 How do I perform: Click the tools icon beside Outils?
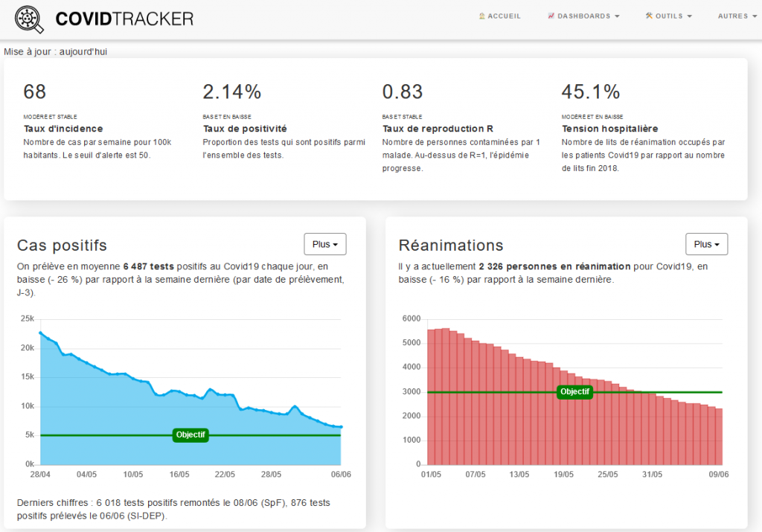(649, 16)
